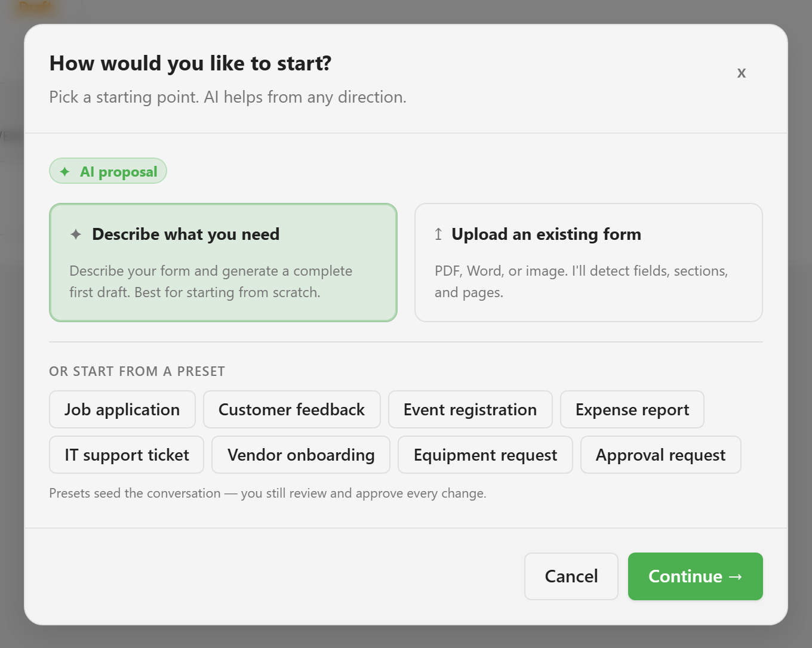Continue to the next step
Viewport: 812px width, 648px height.
coord(696,576)
